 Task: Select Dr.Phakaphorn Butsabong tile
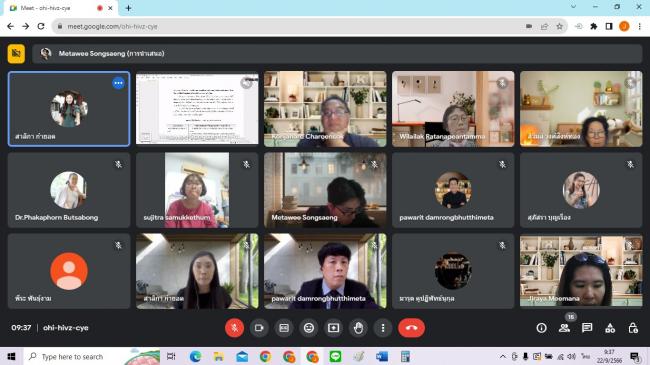click(69, 190)
